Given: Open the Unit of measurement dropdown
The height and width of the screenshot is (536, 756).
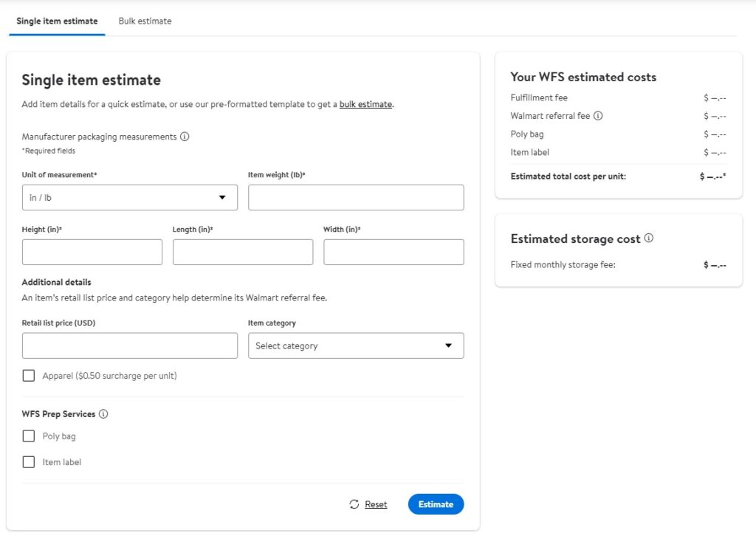Looking at the screenshot, I should tap(130, 198).
